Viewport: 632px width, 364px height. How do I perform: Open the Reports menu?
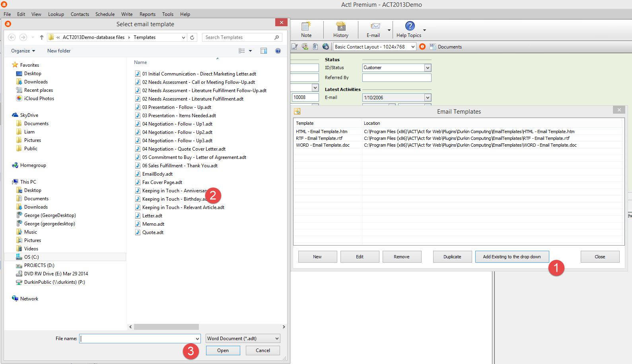click(148, 14)
